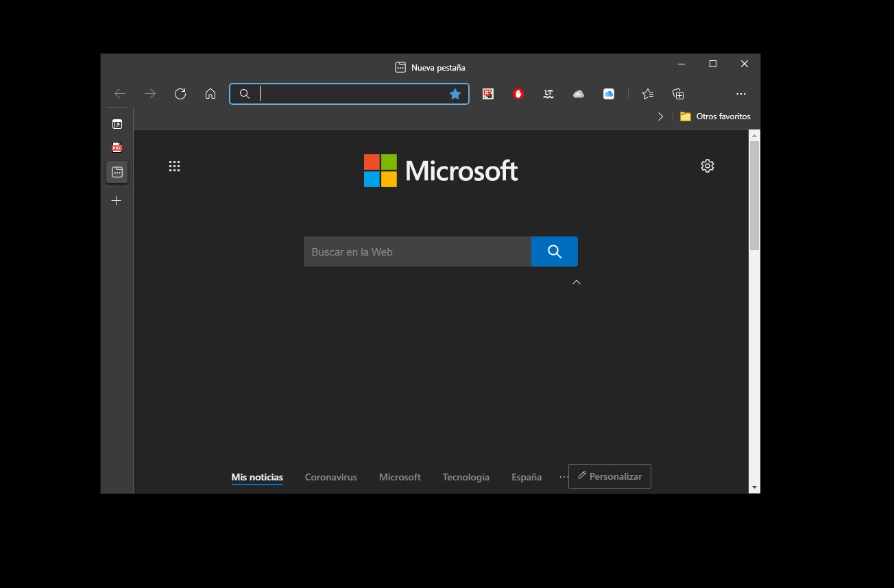Image resolution: width=894 pixels, height=588 pixels.
Task: Select the active Nueva pestaña vertical tab
Action: click(x=117, y=172)
